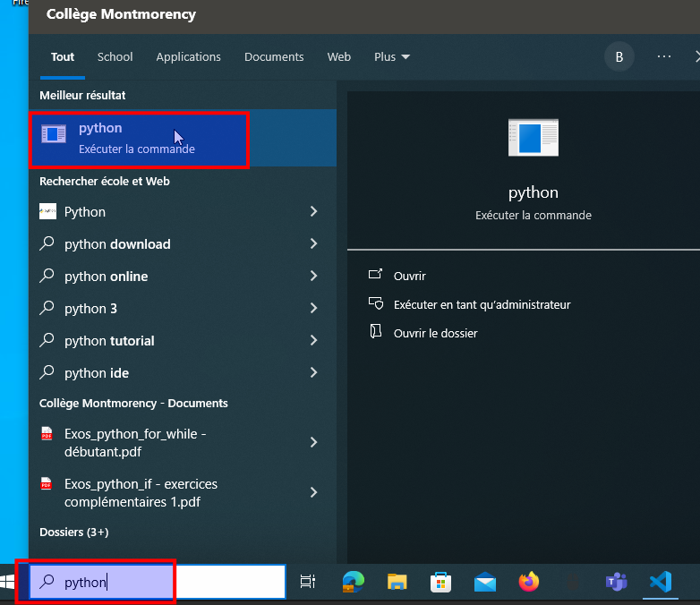Click the PDF icon of Exos_python_for_while file
This screenshot has width=700, height=605.
pyautogui.click(x=47, y=433)
